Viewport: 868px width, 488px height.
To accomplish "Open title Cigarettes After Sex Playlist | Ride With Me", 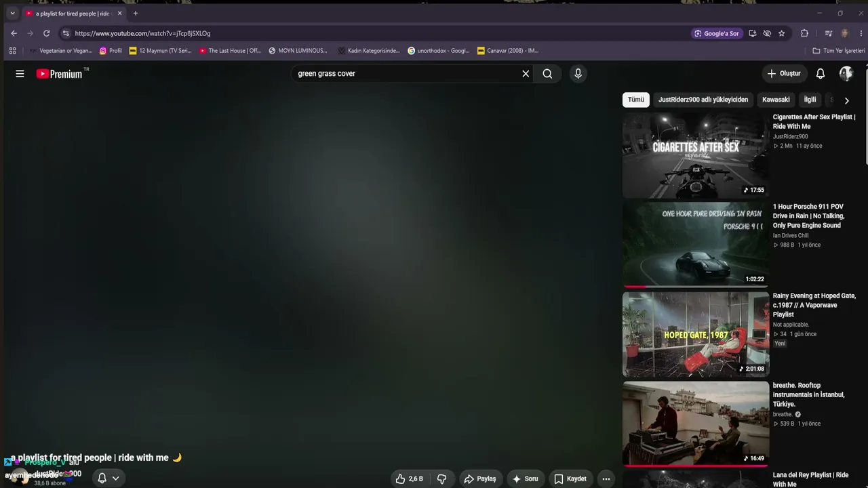I will [x=814, y=121].
